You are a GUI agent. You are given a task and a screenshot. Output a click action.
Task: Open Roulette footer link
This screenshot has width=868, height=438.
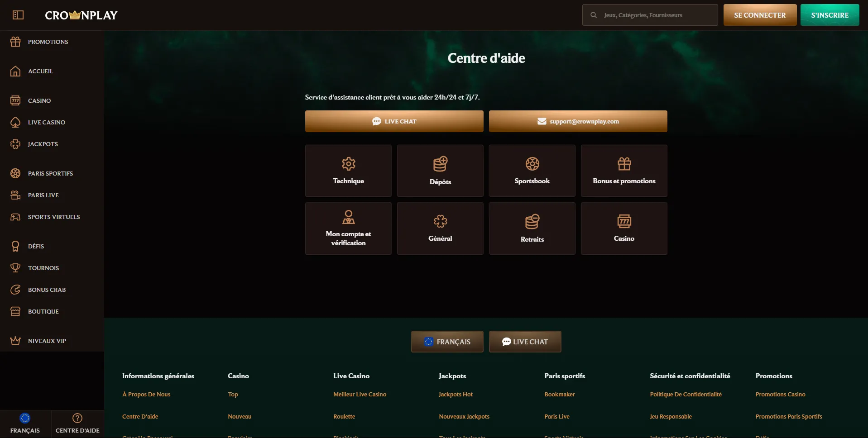click(344, 416)
